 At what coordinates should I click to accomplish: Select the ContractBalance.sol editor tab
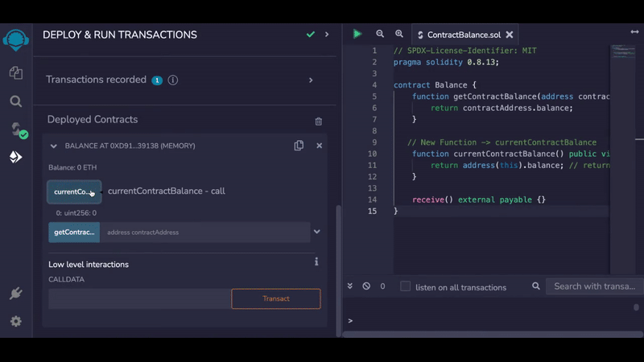click(463, 35)
